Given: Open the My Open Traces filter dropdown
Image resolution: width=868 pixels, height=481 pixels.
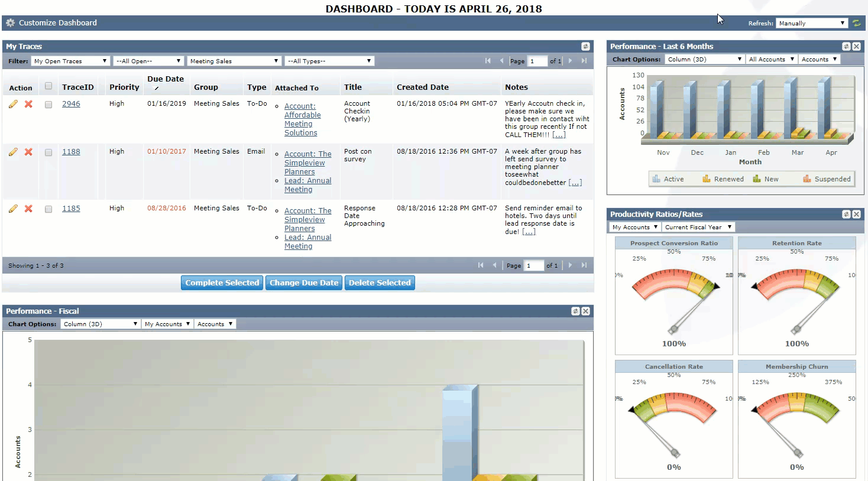Looking at the screenshot, I should coord(70,61).
